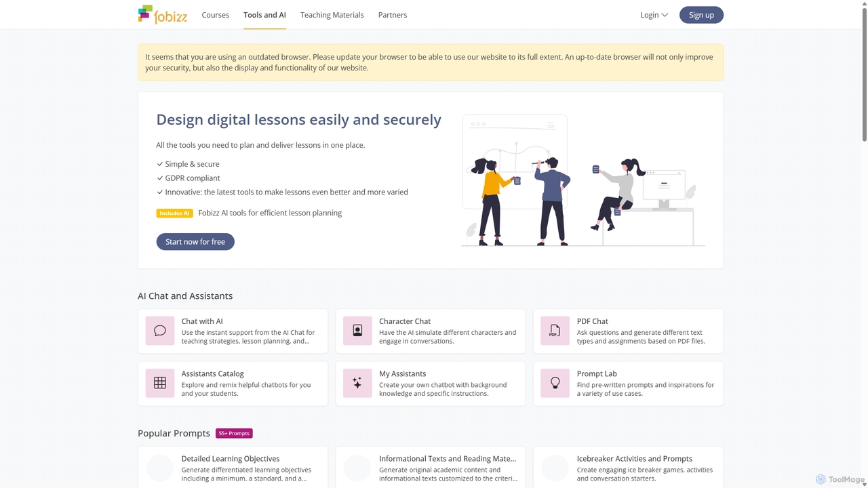
Task: Open the Character Chat title link
Action: click(x=405, y=321)
